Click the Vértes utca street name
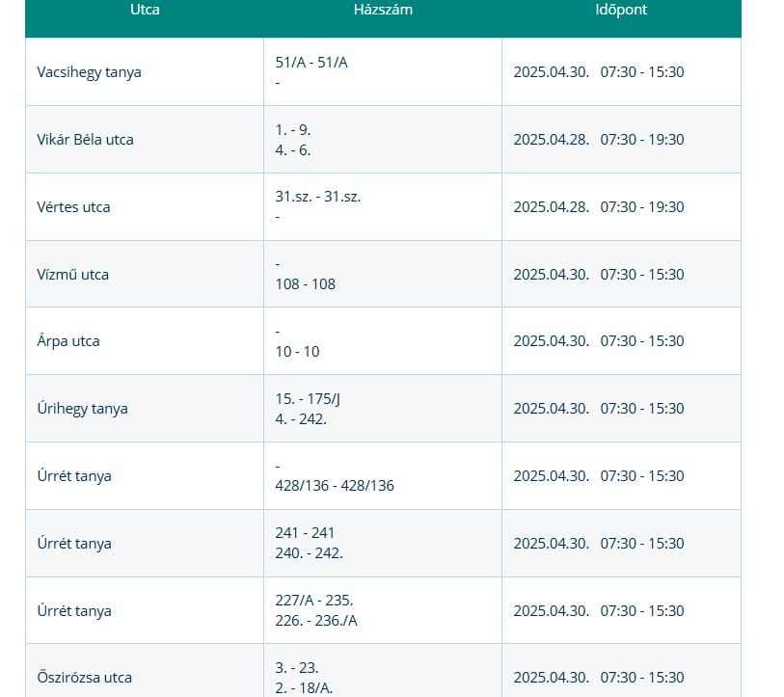784x697 pixels. click(x=73, y=207)
